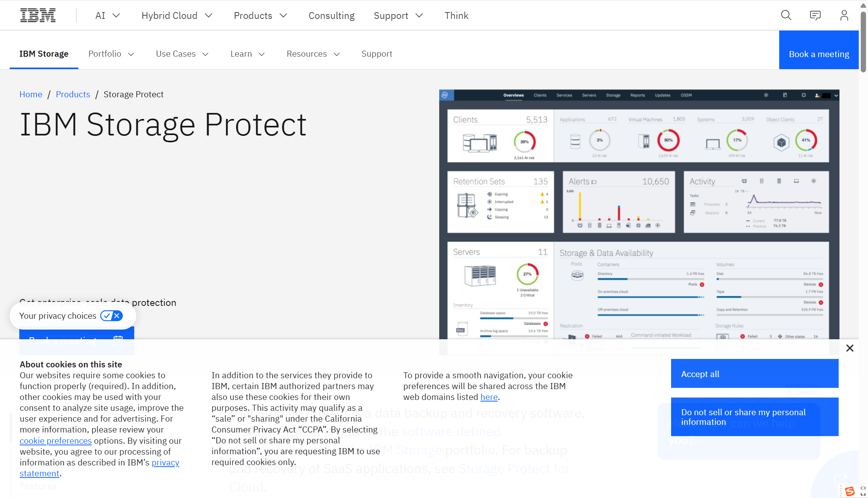Select the IBM Storage tab

point(44,54)
